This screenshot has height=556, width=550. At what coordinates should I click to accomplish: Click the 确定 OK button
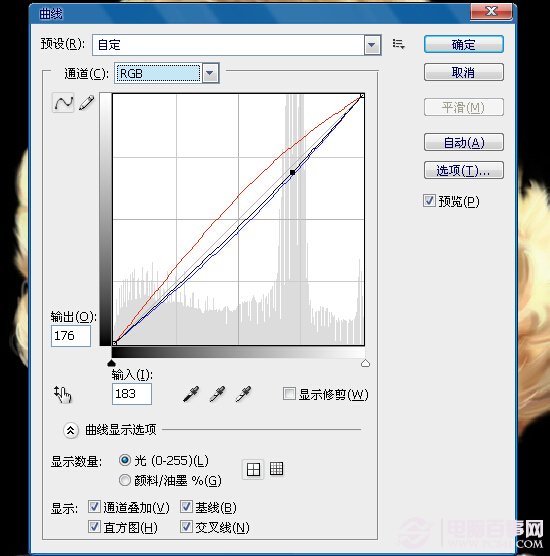coord(464,44)
